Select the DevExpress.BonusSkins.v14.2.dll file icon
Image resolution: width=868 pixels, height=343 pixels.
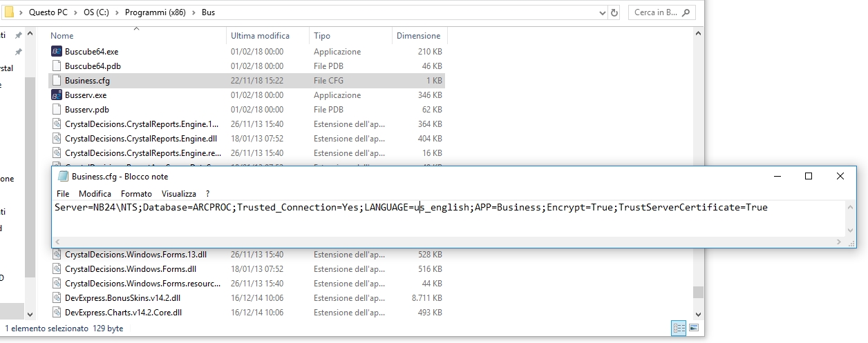pos(57,298)
